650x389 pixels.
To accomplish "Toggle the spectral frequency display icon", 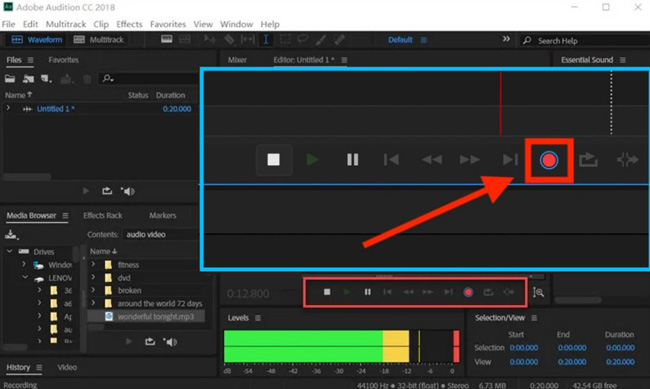I will (x=167, y=39).
